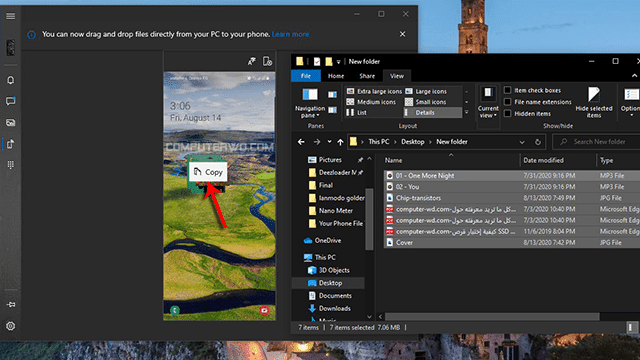Go forward in File Explorer

(317, 142)
